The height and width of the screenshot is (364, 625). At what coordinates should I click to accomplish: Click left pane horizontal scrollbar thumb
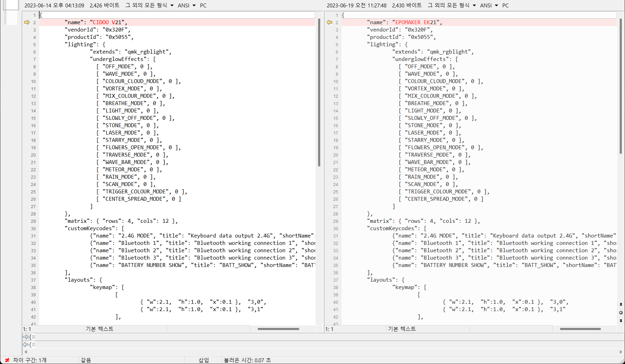[x=278, y=329]
